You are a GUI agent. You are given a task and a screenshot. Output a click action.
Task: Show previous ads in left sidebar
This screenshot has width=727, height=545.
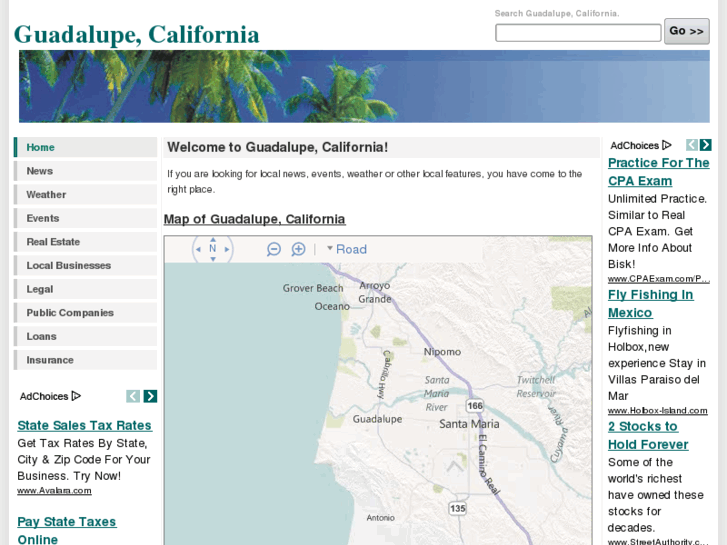[133, 396]
